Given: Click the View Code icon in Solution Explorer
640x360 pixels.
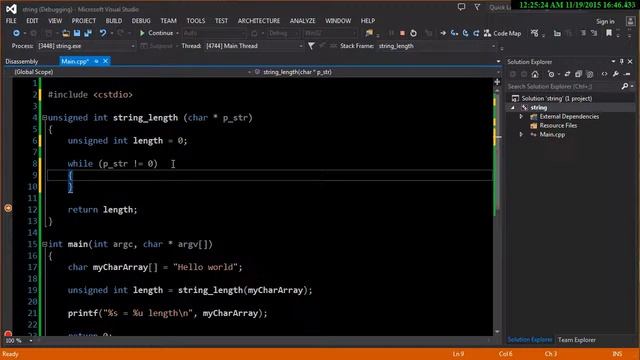Looking at the screenshot, I should coord(604,74).
